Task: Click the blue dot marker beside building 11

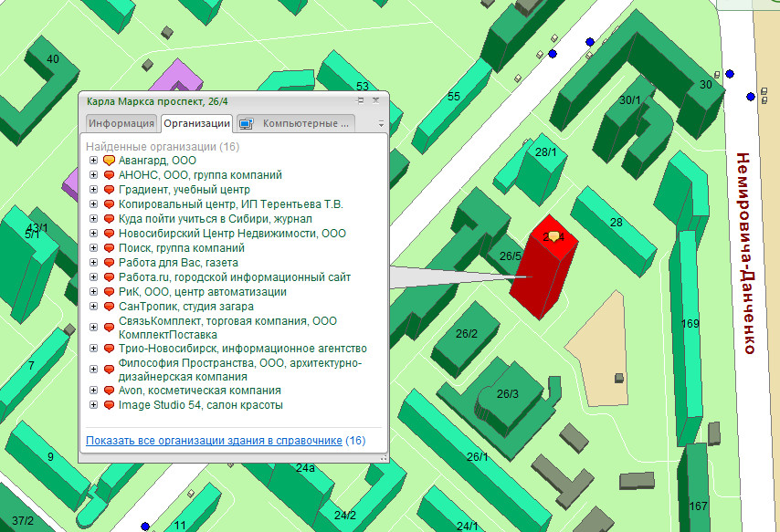Action: coord(145,526)
